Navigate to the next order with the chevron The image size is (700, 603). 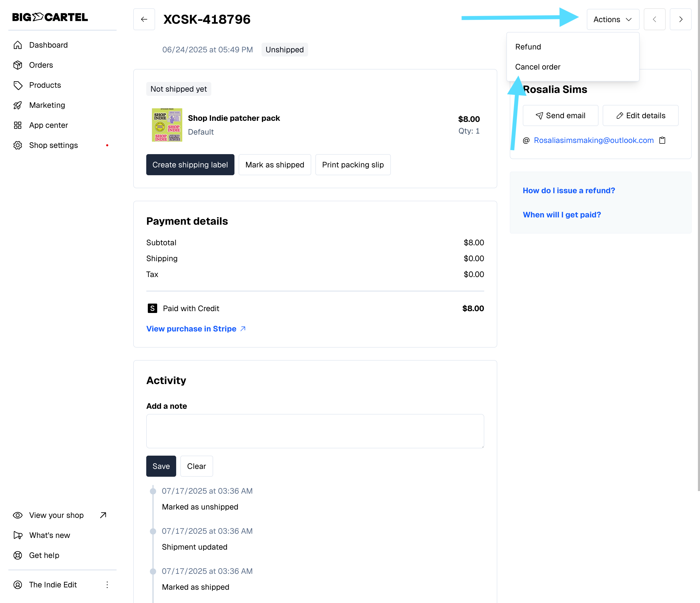point(681,19)
